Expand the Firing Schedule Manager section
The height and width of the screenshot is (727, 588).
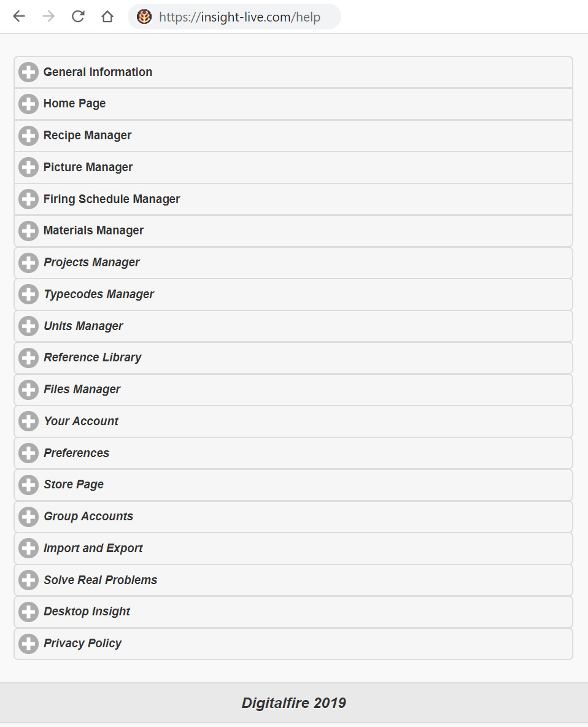(293, 199)
